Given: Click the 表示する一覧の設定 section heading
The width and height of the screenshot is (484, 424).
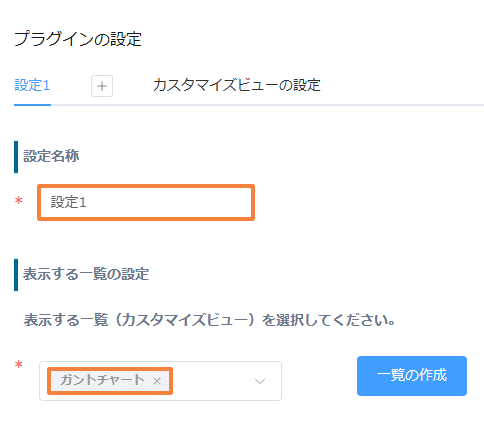Looking at the screenshot, I should coord(86,274).
